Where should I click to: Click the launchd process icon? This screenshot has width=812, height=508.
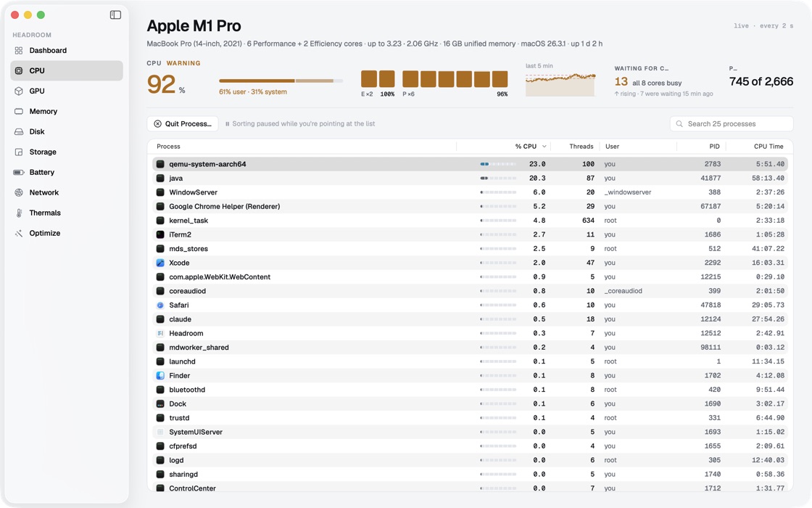coord(160,361)
